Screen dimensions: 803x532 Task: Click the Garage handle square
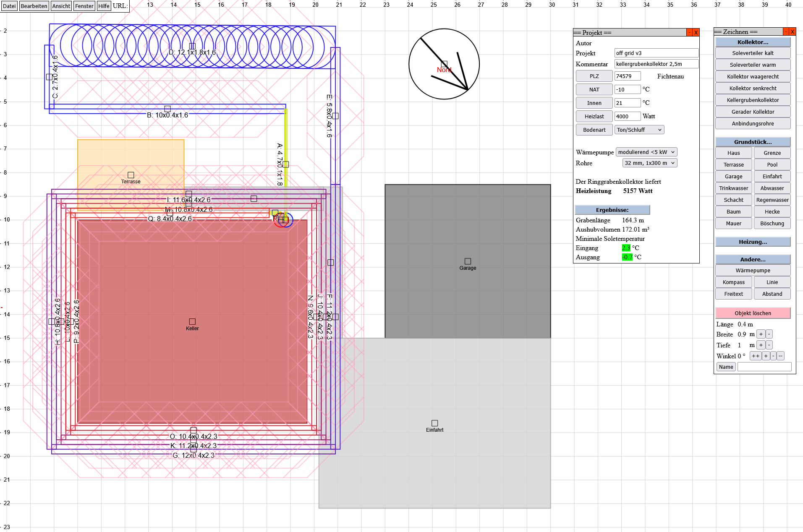tap(468, 261)
